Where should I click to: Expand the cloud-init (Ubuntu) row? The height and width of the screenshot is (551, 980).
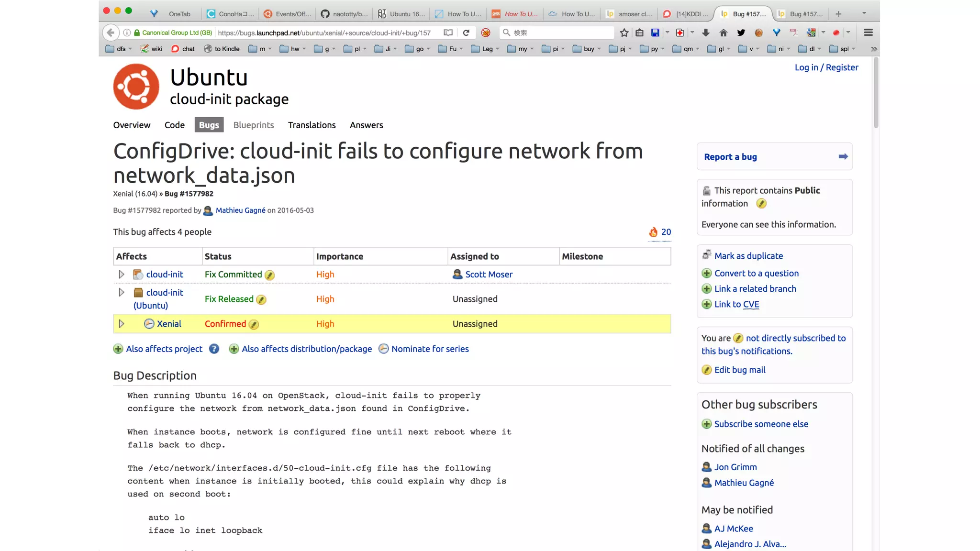121,292
